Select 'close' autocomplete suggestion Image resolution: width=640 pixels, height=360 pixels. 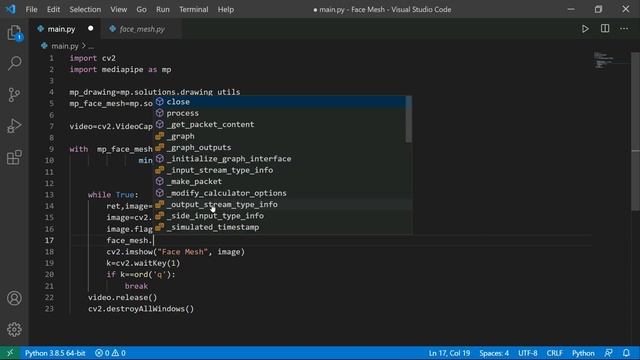[280, 102]
